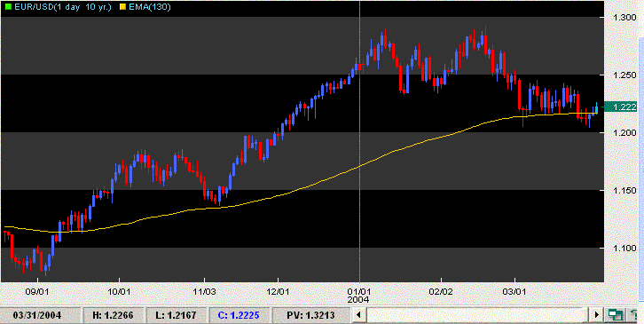Click the scroll right arrow of the chart scrollbar

pos(597,315)
